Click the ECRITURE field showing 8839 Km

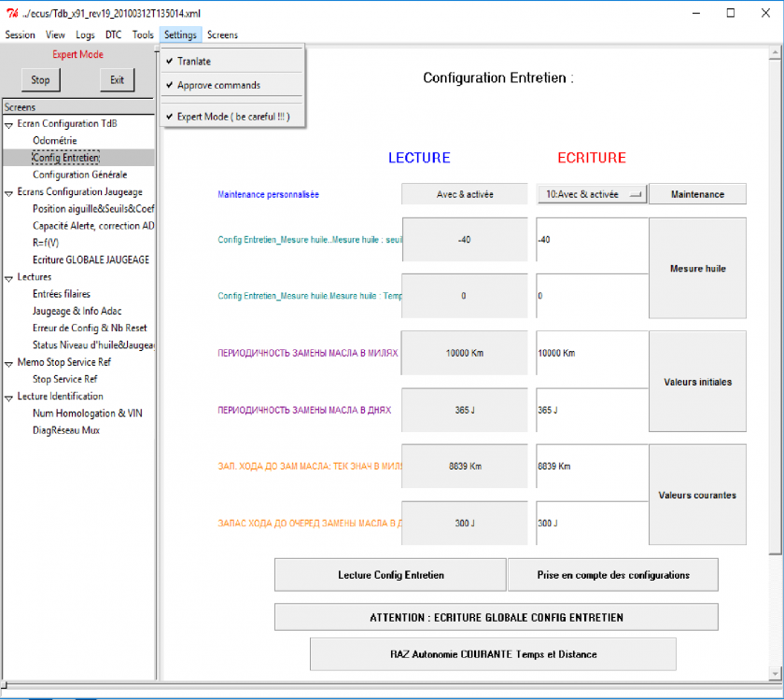pyautogui.click(x=592, y=466)
